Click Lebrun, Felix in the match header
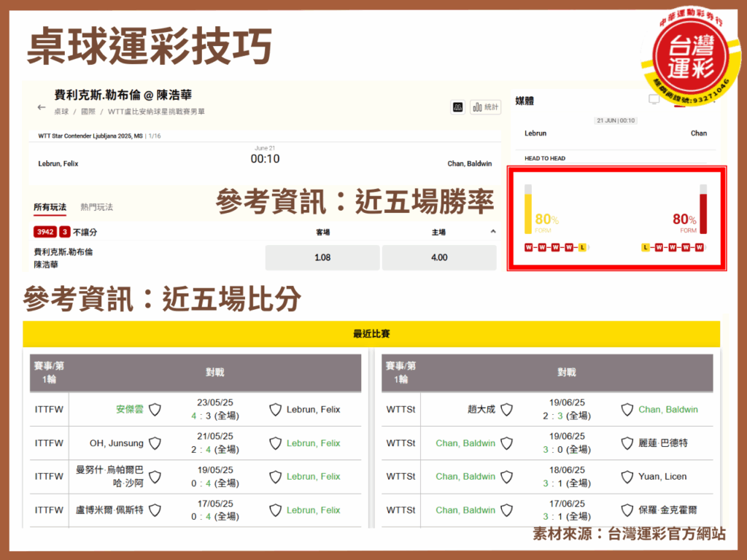The height and width of the screenshot is (560, 747). [58, 164]
